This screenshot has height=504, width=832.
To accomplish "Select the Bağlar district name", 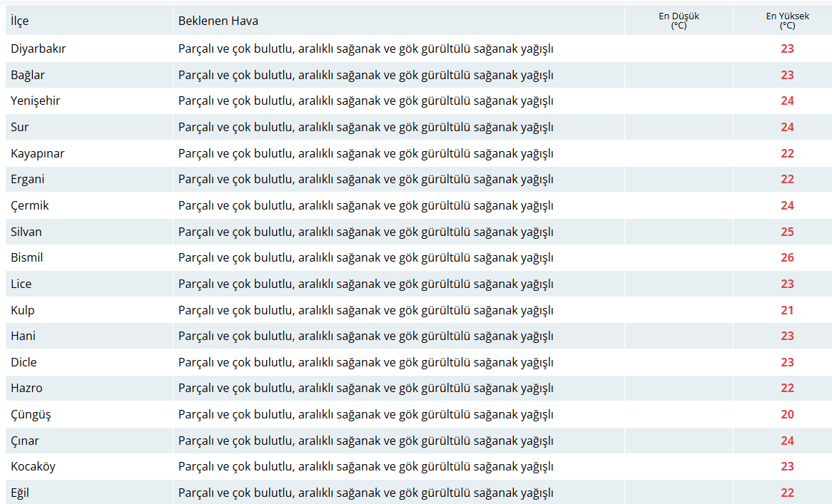I will pos(28,76).
